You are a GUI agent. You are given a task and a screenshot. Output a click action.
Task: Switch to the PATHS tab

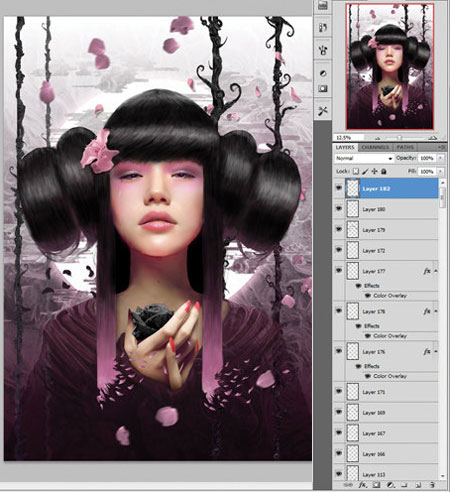pyautogui.click(x=405, y=147)
